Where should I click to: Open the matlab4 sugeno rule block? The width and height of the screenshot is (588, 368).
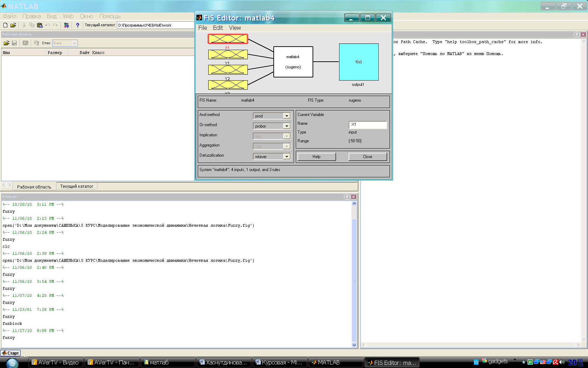293,62
